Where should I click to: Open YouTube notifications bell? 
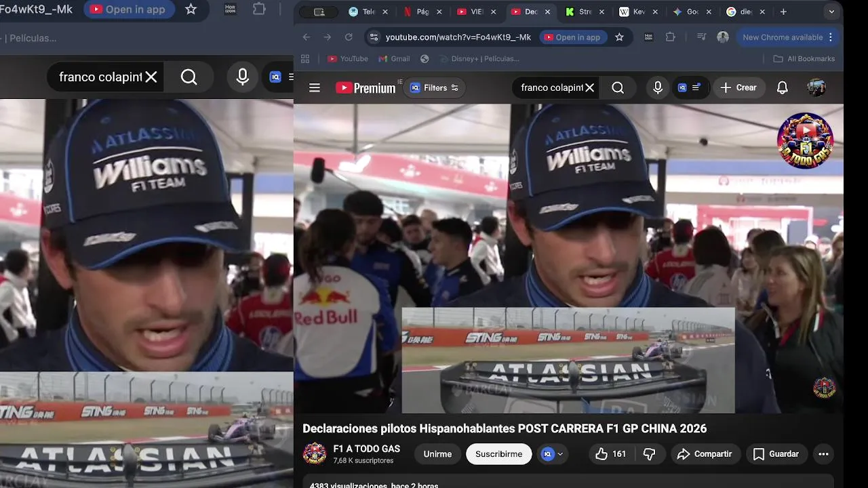click(783, 87)
